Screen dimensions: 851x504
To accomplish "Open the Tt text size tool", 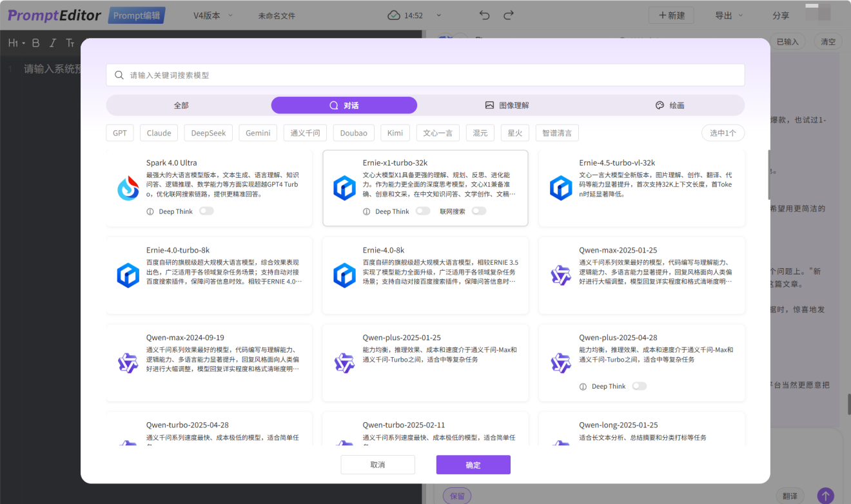I will 70,43.
